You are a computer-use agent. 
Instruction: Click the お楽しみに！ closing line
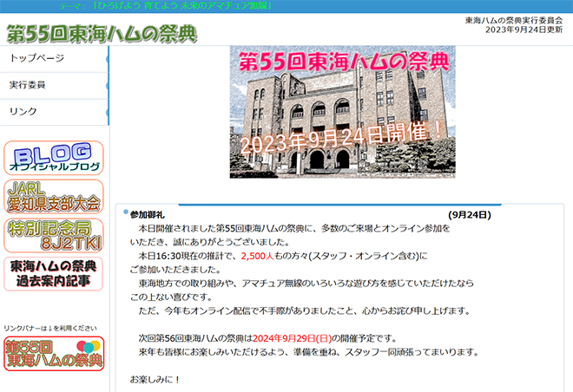(155, 380)
